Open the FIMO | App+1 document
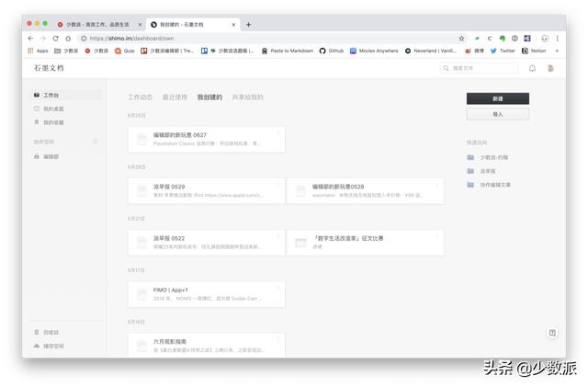This screenshot has width=588, height=387. coord(206,294)
